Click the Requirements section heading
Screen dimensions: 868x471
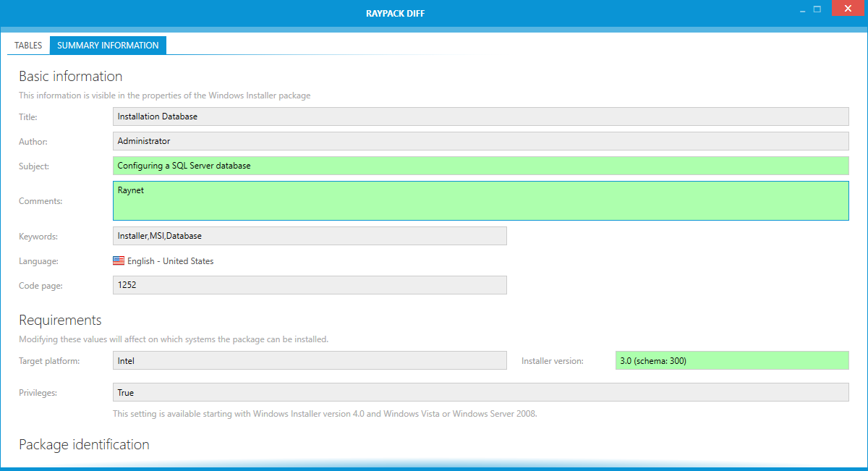(60, 321)
